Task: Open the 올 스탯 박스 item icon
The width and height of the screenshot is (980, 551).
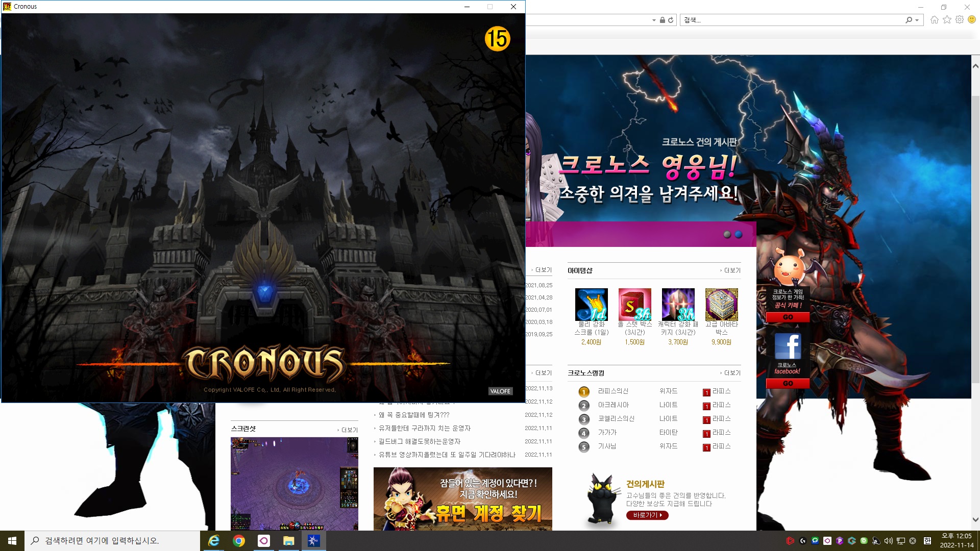Action: tap(634, 305)
